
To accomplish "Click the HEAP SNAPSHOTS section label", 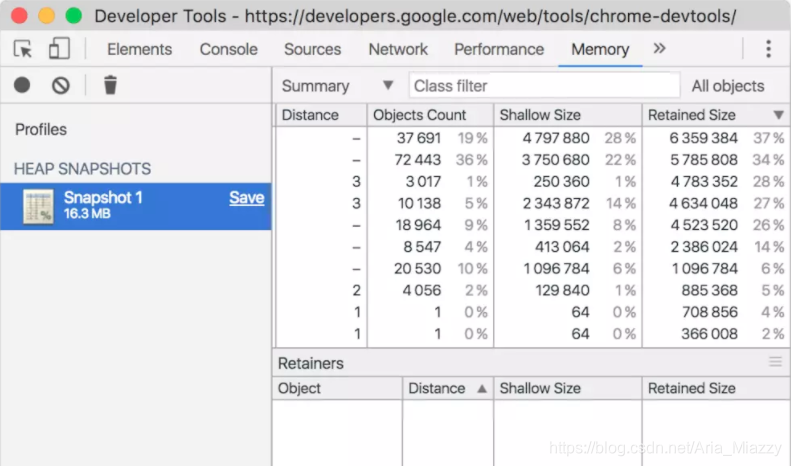I will tap(82, 169).
